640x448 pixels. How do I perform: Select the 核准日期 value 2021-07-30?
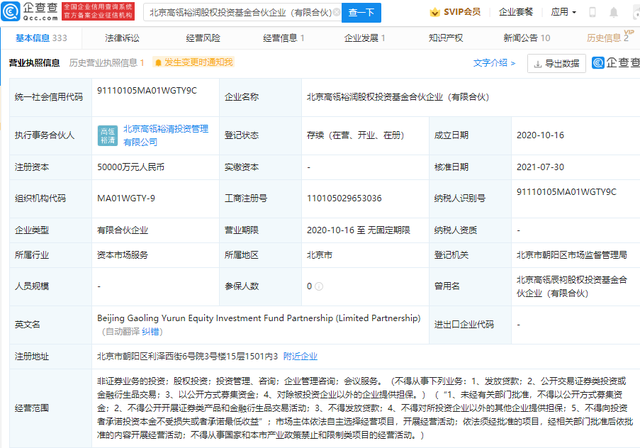tap(540, 167)
